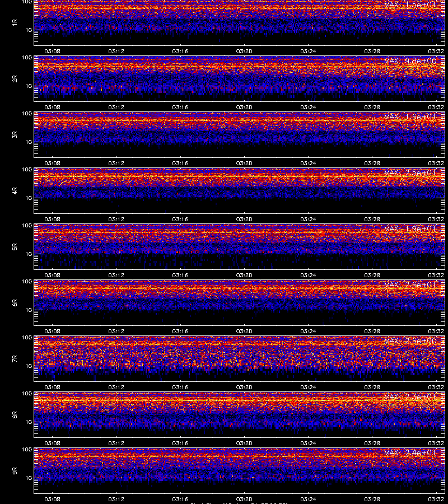Select the MAX: 2.5e+01 annotation

click(x=410, y=172)
